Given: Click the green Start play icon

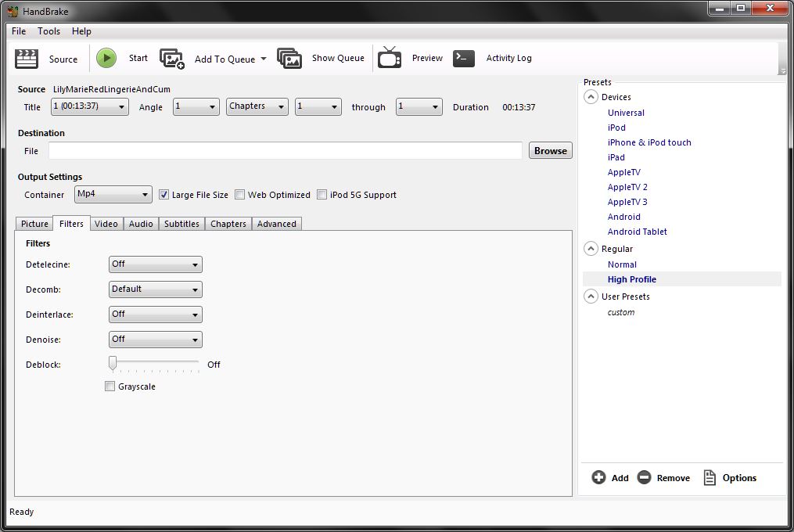Looking at the screenshot, I should (106, 58).
